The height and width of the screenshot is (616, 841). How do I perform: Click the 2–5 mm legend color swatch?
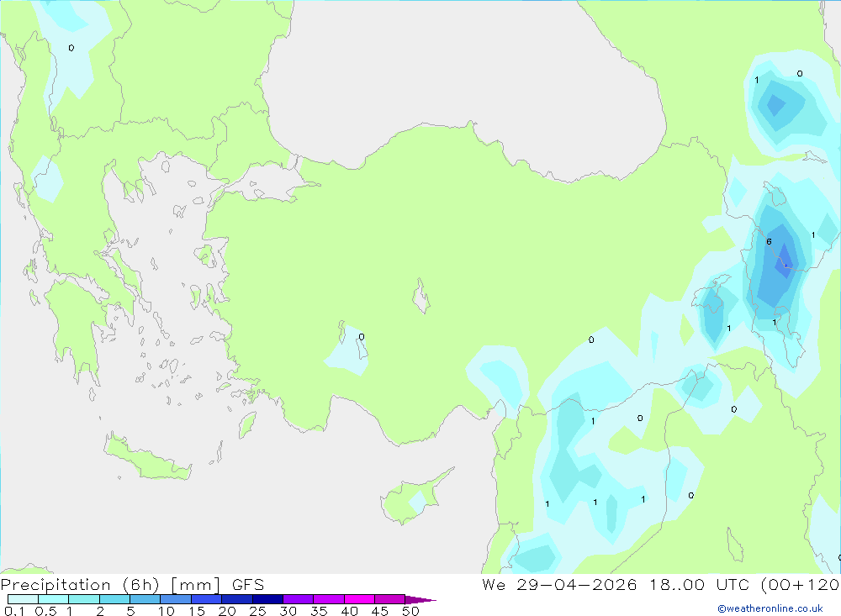pyautogui.click(x=114, y=599)
